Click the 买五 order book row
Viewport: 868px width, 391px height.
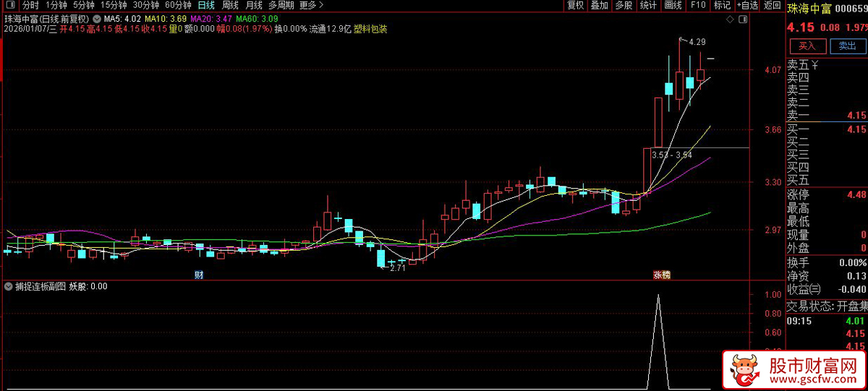tap(827, 180)
